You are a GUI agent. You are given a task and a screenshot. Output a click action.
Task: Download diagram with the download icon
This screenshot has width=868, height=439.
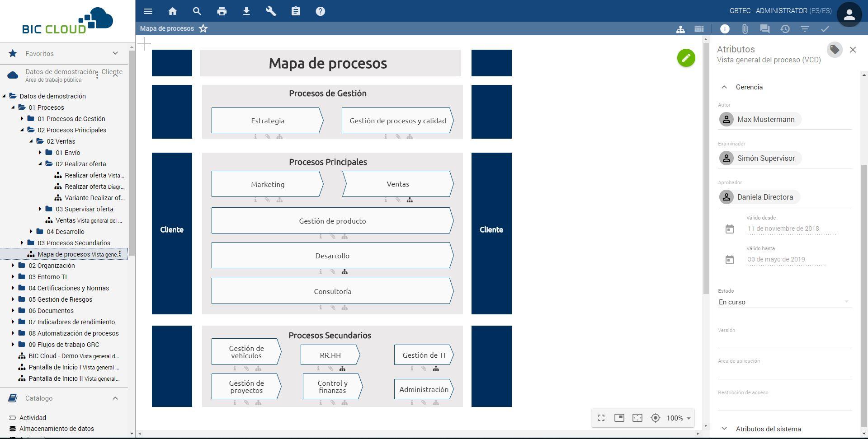246,11
